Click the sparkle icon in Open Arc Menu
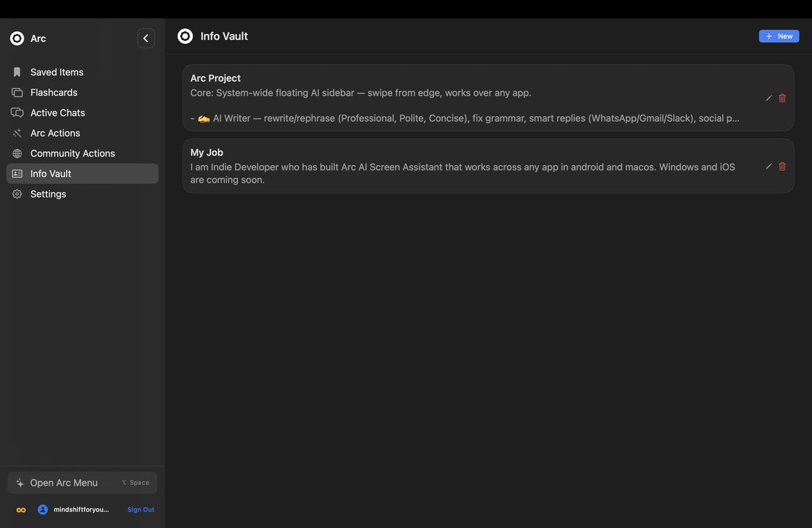The image size is (812, 528). [20, 483]
